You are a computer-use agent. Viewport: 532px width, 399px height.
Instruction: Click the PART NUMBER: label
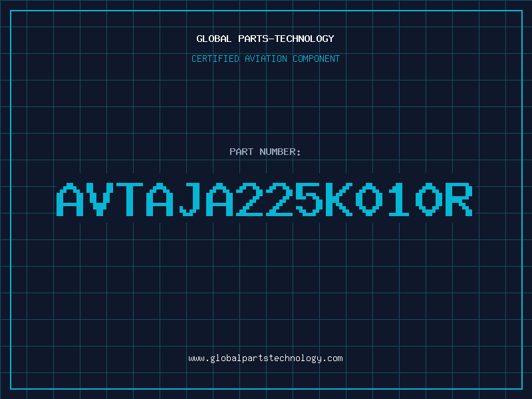265,152
